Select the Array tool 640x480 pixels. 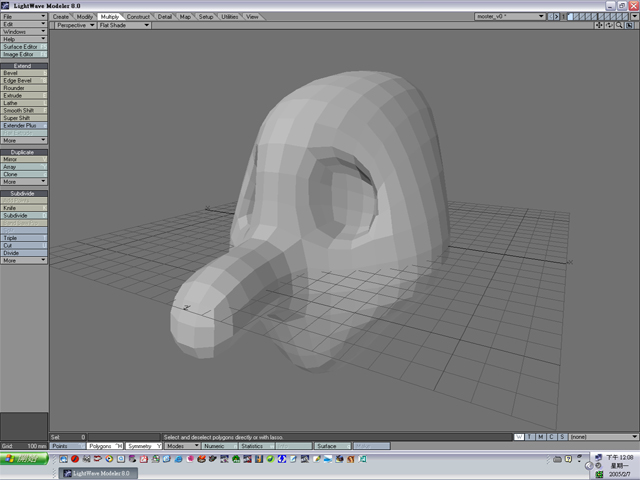point(24,167)
